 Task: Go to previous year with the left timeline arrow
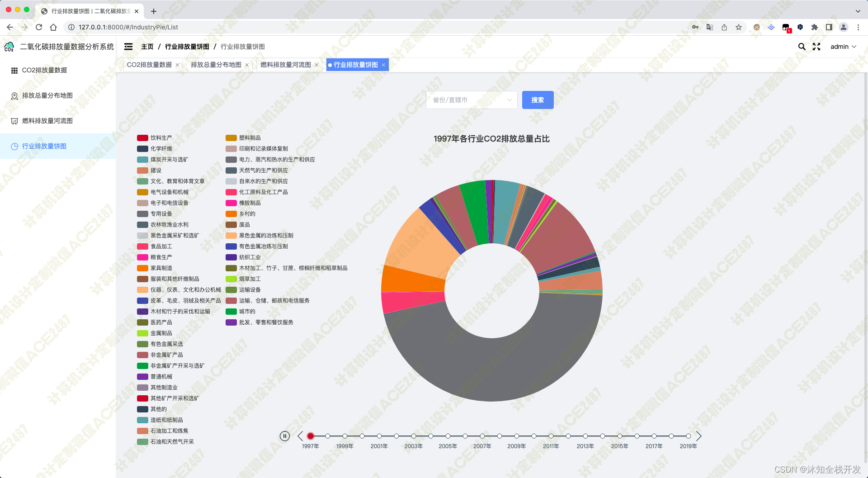[x=300, y=436]
